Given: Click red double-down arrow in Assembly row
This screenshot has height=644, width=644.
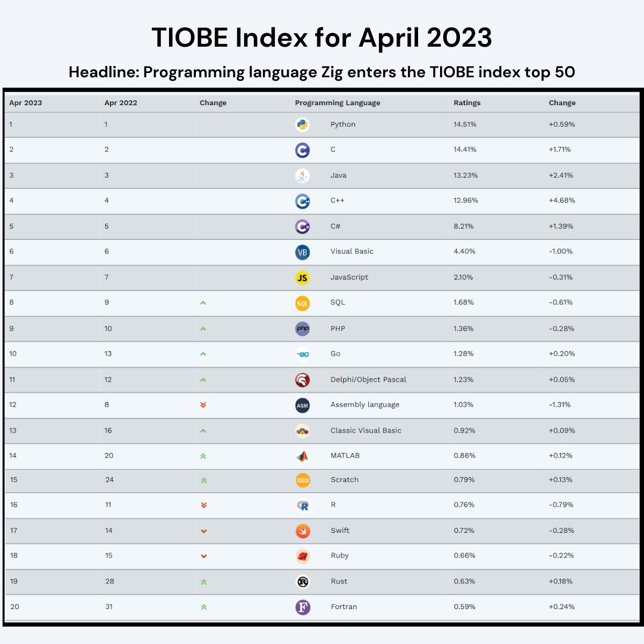Looking at the screenshot, I should [x=203, y=405].
